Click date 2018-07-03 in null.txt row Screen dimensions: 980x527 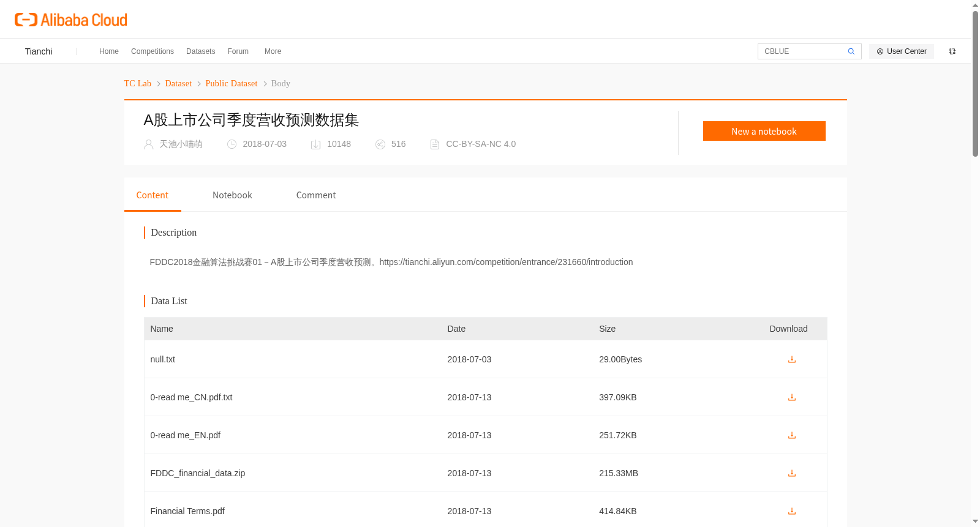[469, 359]
